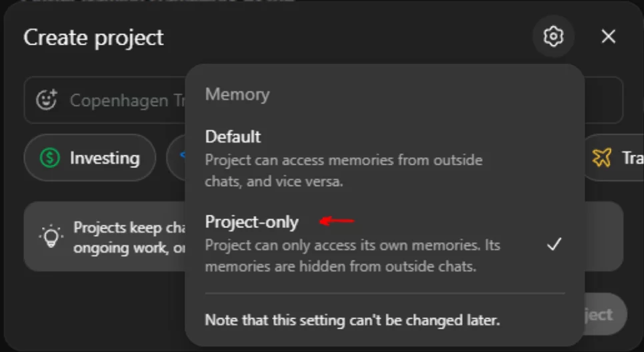
Task: Click the yellow airplane Travel icon
Action: click(601, 158)
